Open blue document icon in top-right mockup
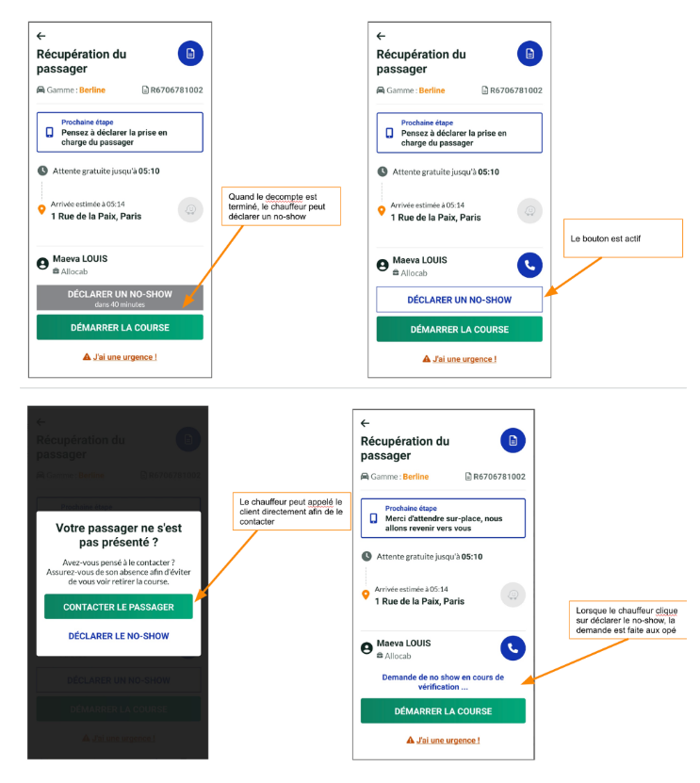 point(529,54)
